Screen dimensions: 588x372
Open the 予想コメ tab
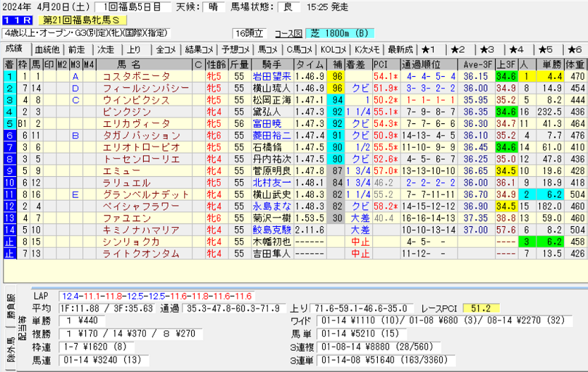coord(233,49)
